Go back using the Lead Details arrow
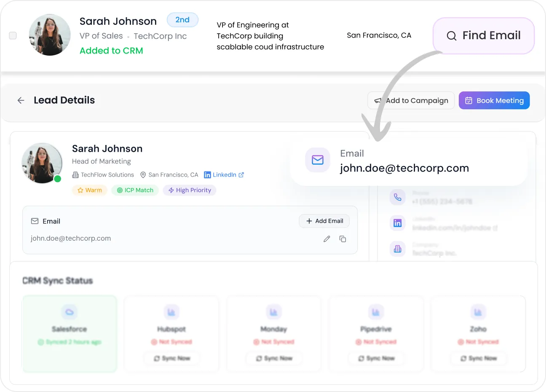Image resolution: width=546 pixels, height=392 pixels. (21, 100)
